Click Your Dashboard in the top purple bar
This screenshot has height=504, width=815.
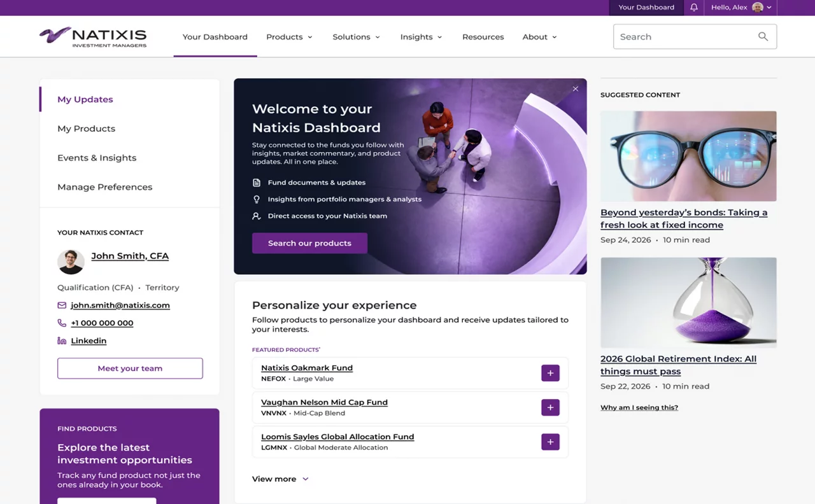pyautogui.click(x=646, y=8)
